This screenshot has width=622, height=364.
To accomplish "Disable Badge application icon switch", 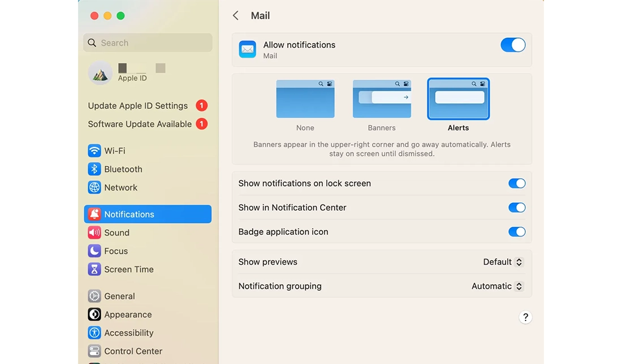I will [517, 232].
